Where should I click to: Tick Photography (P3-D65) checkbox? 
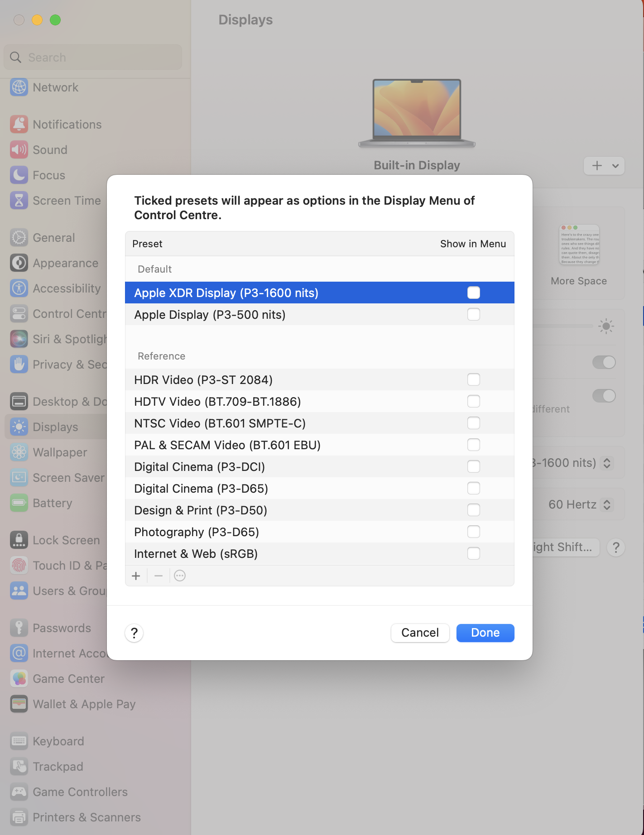click(474, 532)
